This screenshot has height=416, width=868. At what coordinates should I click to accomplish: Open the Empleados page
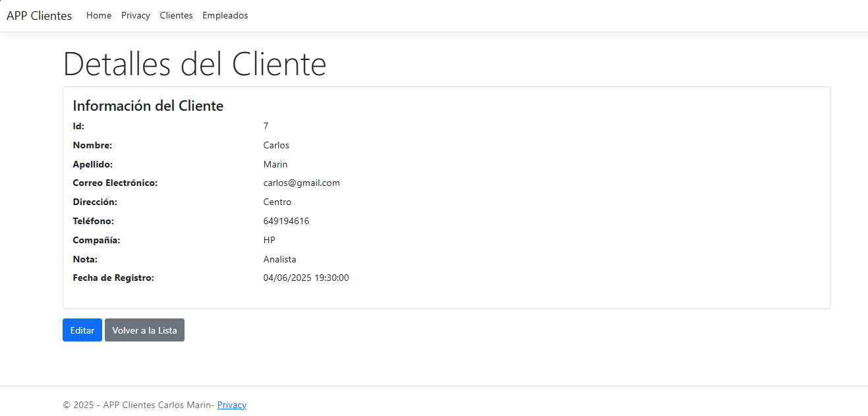[225, 15]
